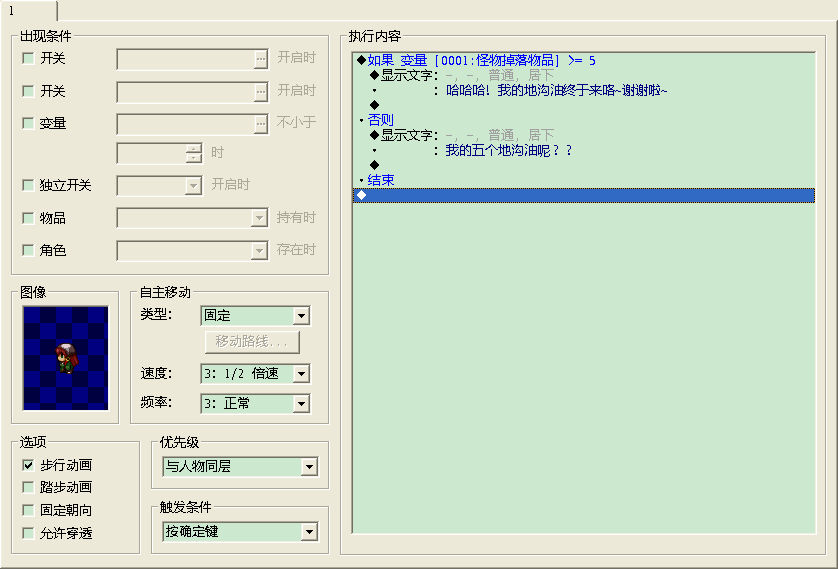Enable the 变量 condition checkbox
This screenshot has height=569, width=838.
28,123
